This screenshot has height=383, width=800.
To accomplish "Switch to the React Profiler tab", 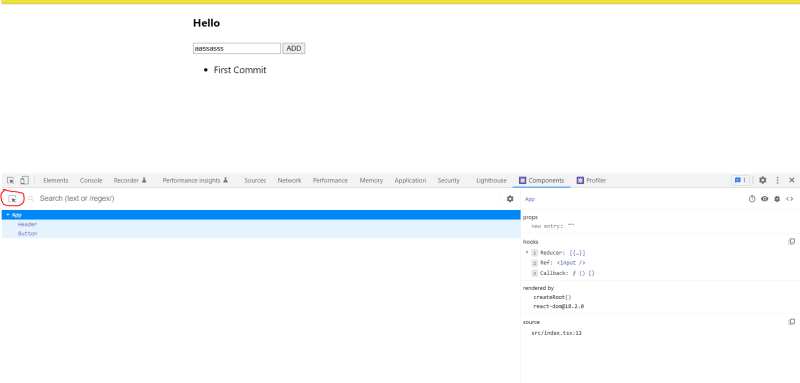I will pos(591,181).
